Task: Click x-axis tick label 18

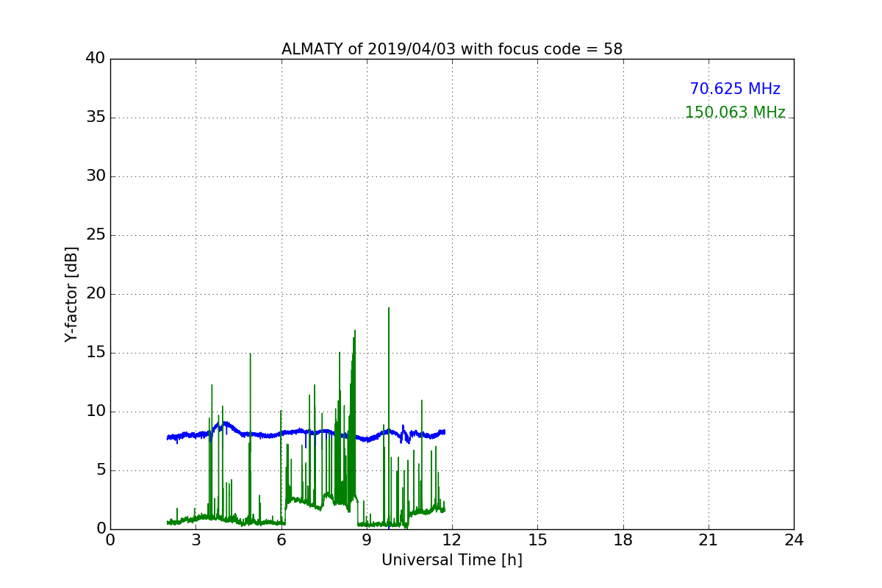Action: click(623, 540)
